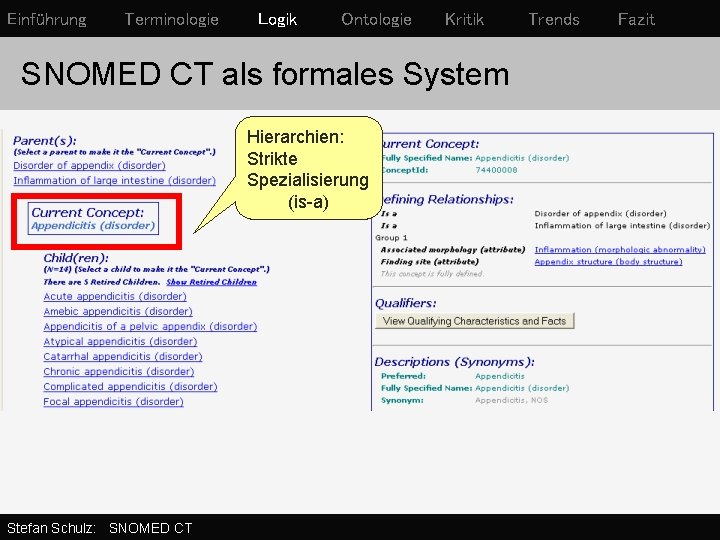Click Is a Disorder of appendix relationship text
Image resolution: width=720 pixels, height=540 pixels.
tap(600, 214)
